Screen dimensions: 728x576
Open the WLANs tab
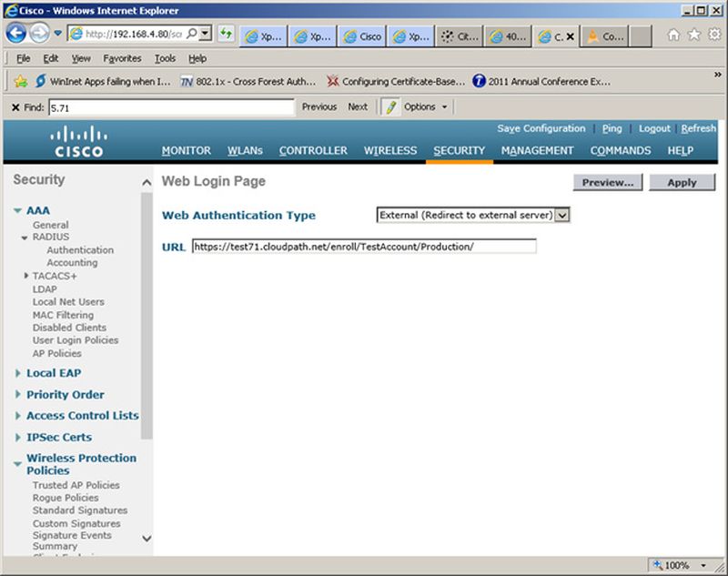pyautogui.click(x=245, y=151)
